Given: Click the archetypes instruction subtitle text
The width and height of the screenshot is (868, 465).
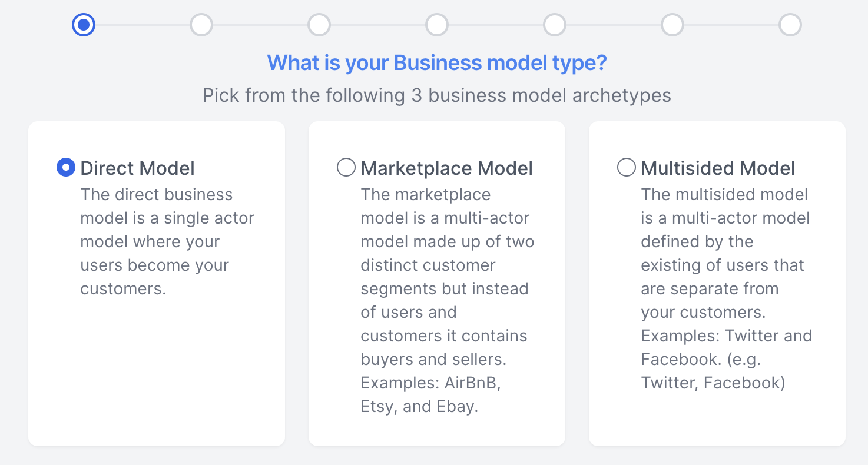Looking at the screenshot, I should click(436, 95).
